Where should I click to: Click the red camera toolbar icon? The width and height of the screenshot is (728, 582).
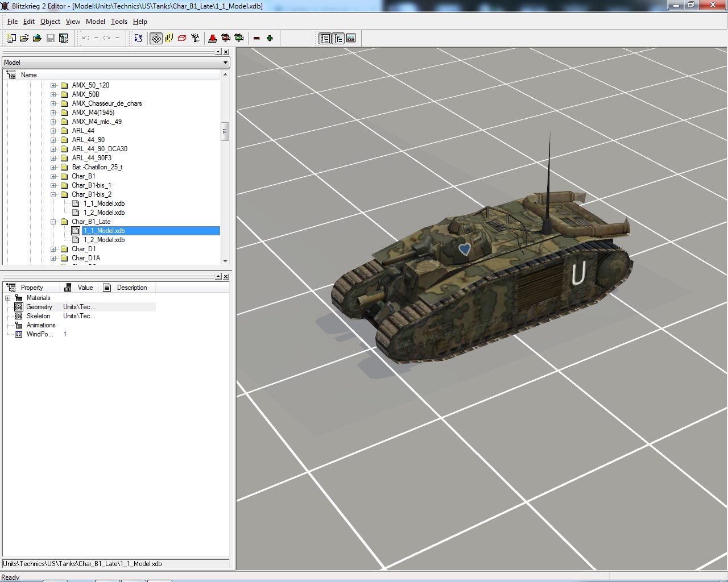pyautogui.click(x=226, y=38)
